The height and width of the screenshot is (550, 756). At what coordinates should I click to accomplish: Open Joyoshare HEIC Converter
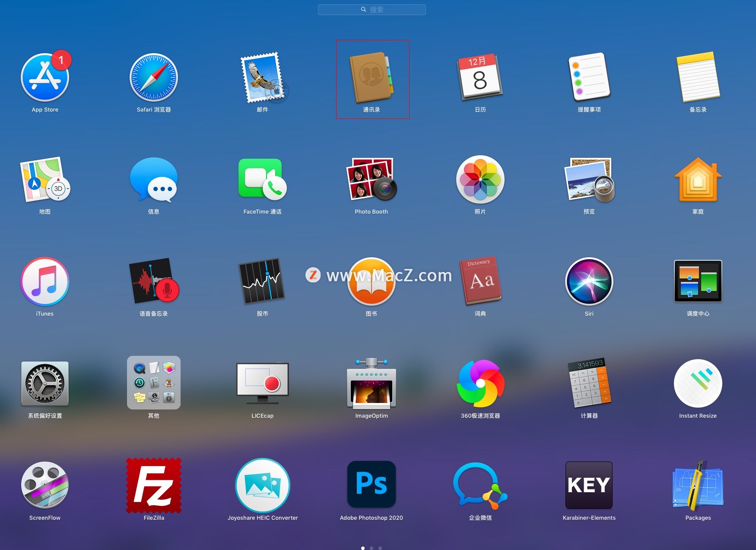263,485
